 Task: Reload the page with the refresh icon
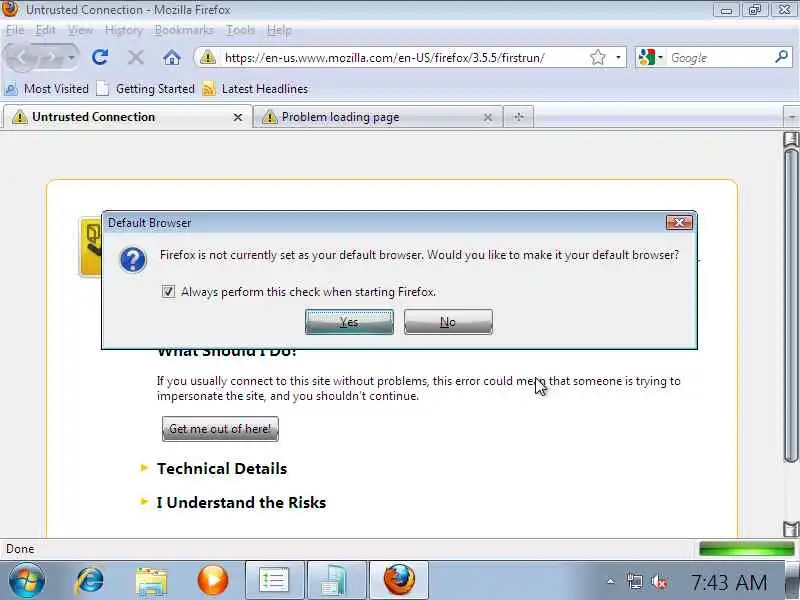(100, 57)
